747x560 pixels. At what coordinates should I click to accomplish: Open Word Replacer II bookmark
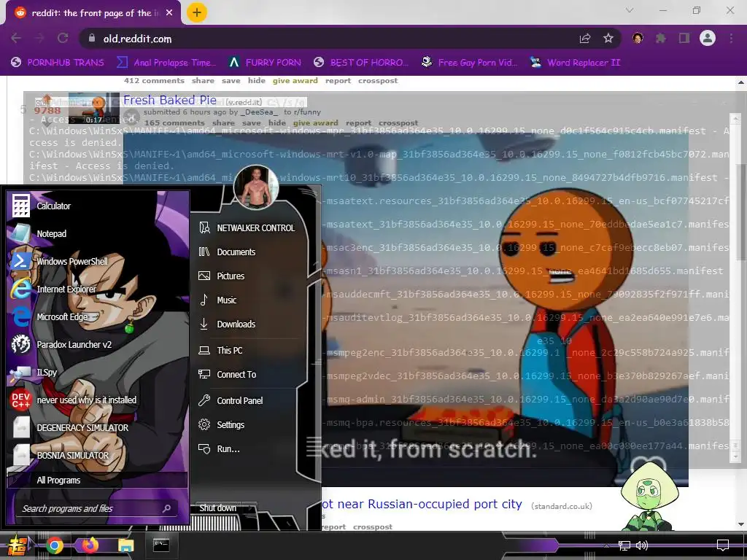(576, 63)
